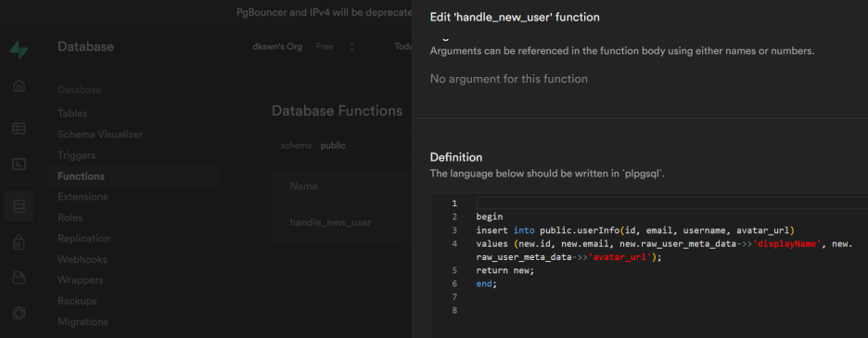Screen dimensions: 868x338
Task: Navigate to Migrations page
Action: (x=83, y=322)
